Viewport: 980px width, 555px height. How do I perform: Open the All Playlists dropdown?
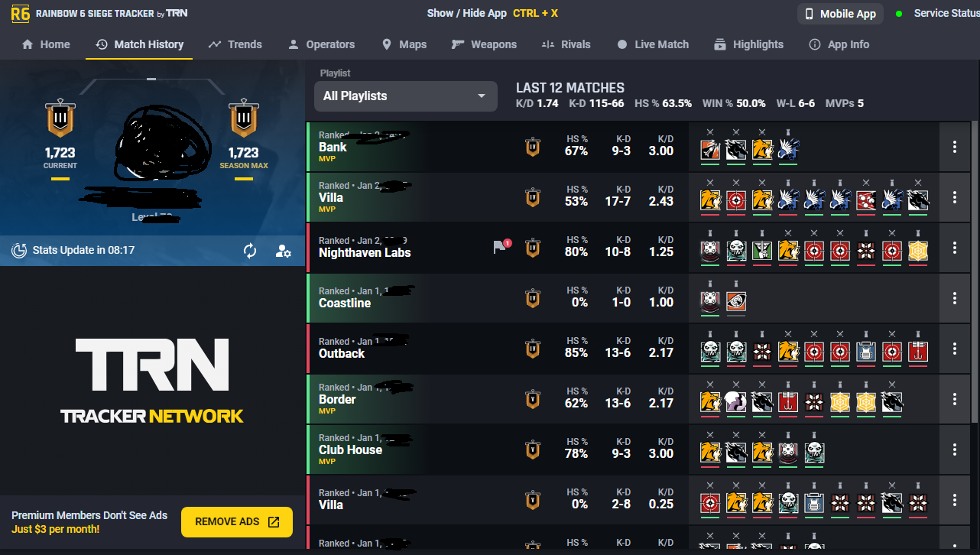pos(404,96)
